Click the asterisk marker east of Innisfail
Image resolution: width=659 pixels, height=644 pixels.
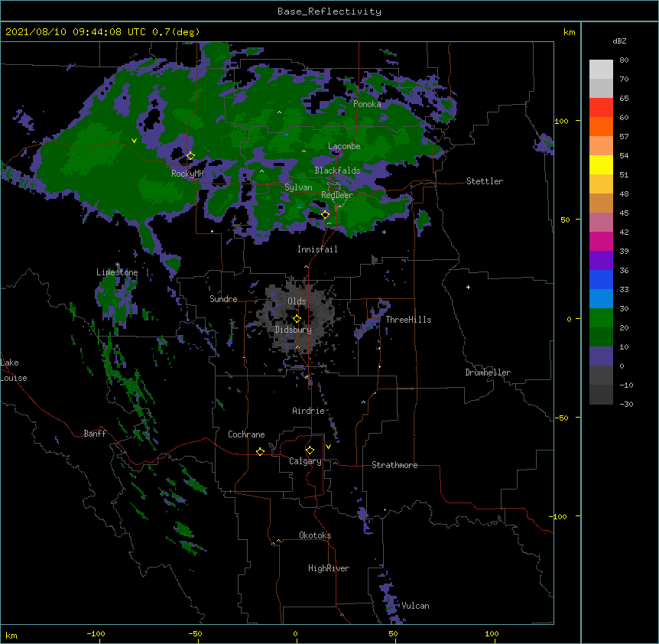[x=384, y=233]
